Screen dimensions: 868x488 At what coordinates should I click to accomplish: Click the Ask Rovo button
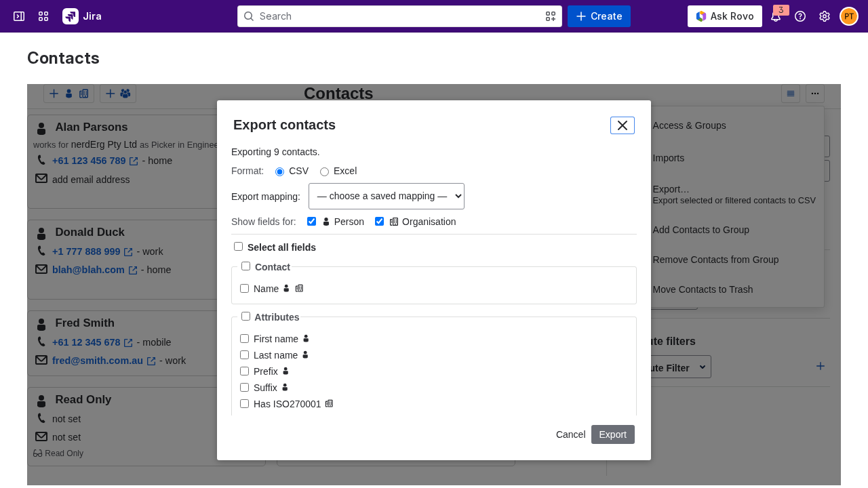pyautogui.click(x=725, y=16)
